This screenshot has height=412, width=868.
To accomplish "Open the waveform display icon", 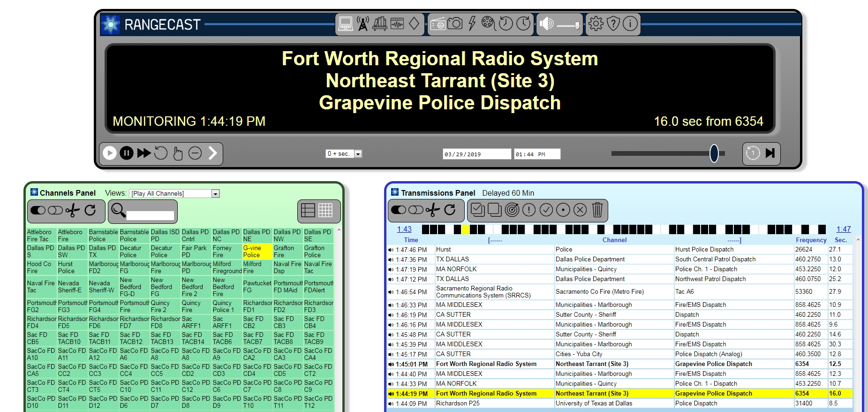I will tap(397, 23).
